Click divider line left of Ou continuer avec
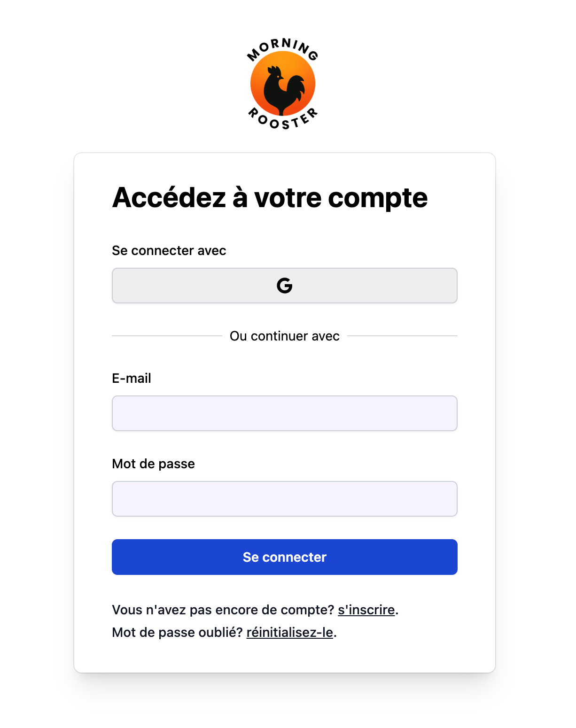 167,336
